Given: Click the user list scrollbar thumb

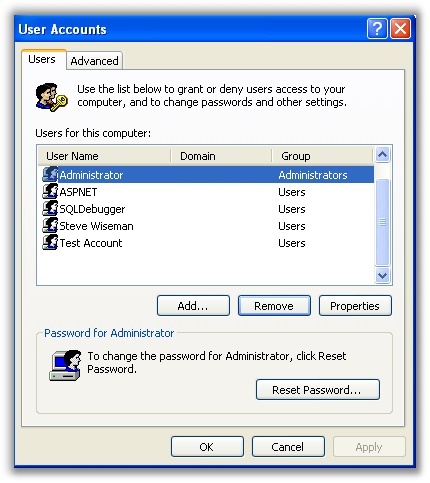Looking at the screenshot, I should coord(382,222).
